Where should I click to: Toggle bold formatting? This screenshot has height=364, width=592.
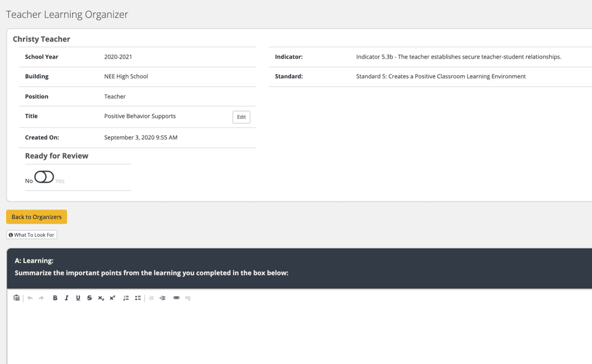point(55,298)
